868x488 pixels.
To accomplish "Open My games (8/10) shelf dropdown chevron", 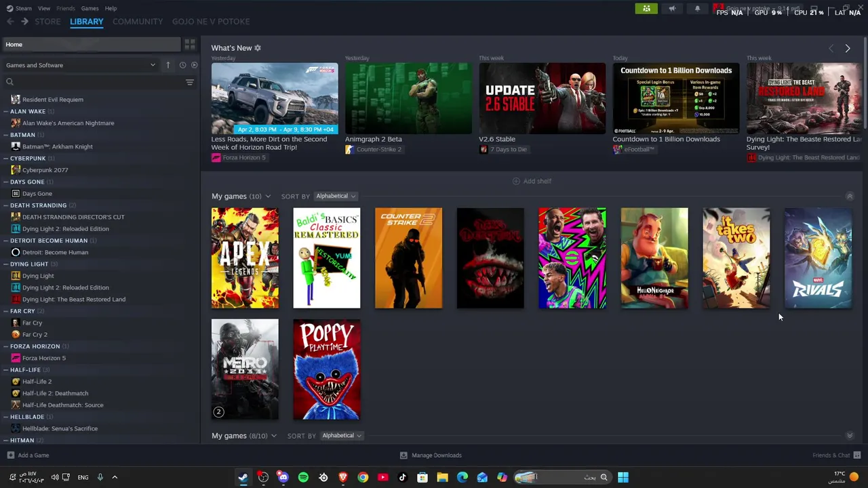I will point(274,436).
